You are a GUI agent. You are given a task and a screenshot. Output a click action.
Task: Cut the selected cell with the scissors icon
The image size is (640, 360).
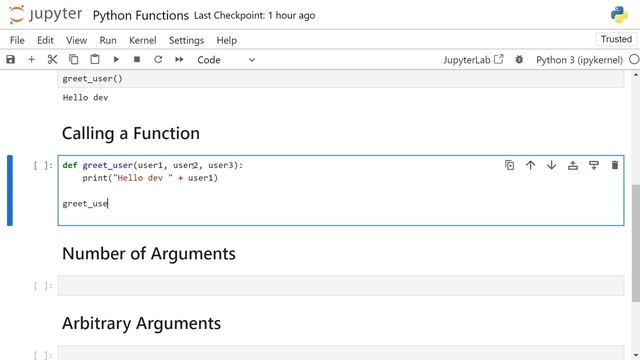(52, 60)
